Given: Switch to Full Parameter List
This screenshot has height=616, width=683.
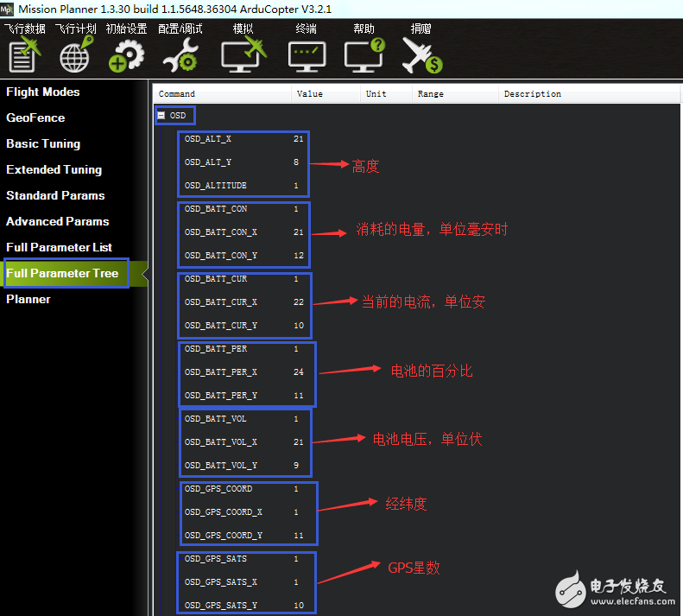Looking at the screenshot, I should tap(59, 247).
